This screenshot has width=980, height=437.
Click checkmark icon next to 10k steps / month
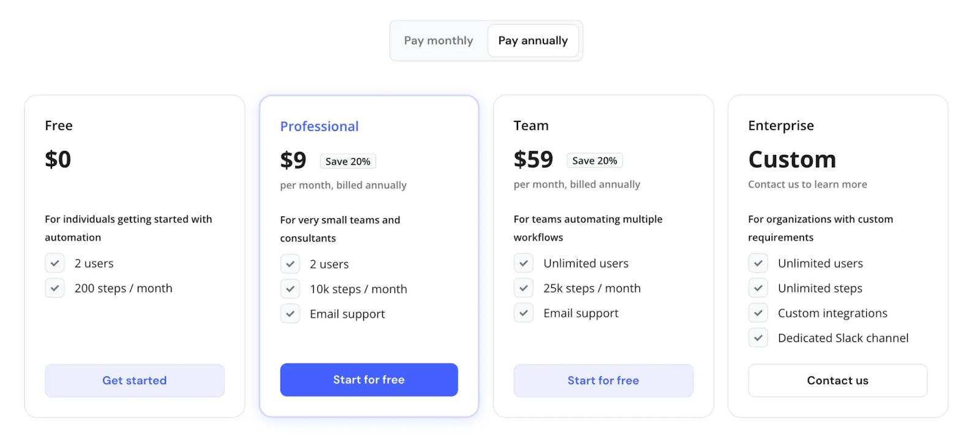point(290,289)
